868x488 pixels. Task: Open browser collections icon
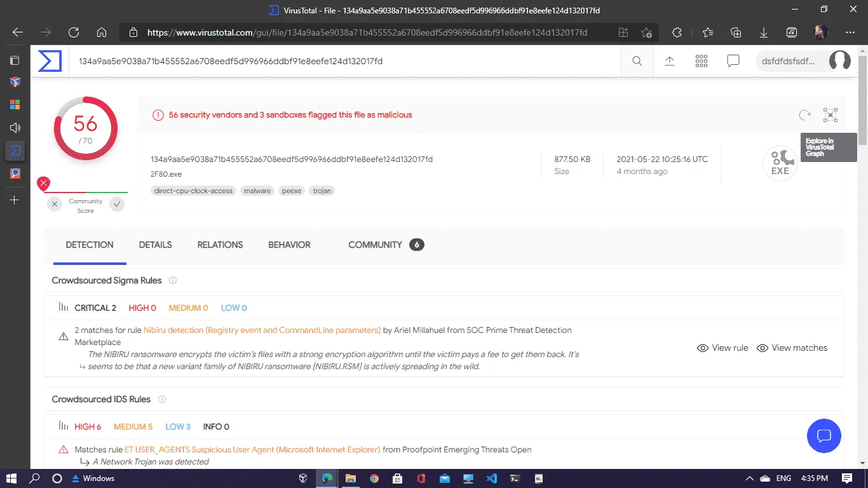coord(736,32)
